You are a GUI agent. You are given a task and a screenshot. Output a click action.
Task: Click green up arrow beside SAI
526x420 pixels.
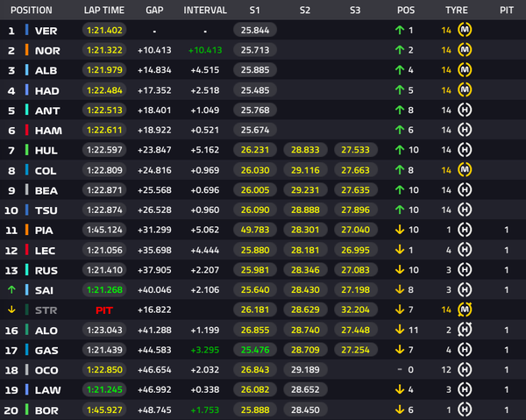click(11, 289)
